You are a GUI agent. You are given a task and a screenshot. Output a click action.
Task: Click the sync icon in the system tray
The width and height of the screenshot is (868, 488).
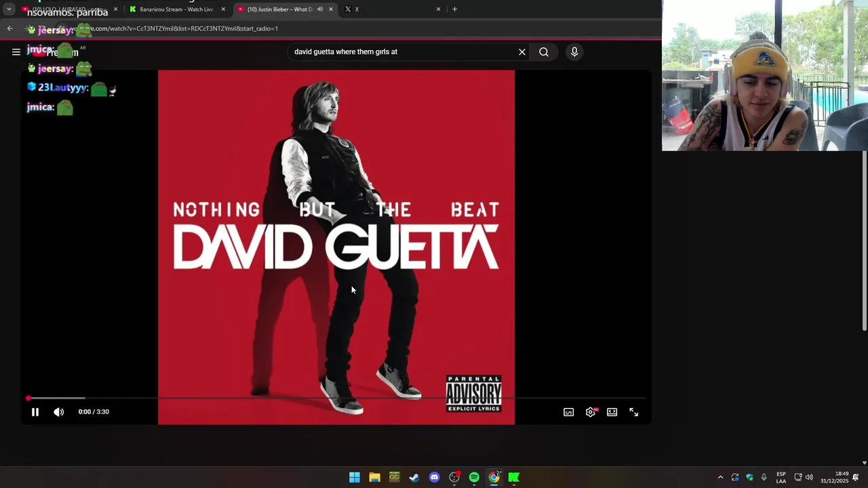(x=735, y=477)
